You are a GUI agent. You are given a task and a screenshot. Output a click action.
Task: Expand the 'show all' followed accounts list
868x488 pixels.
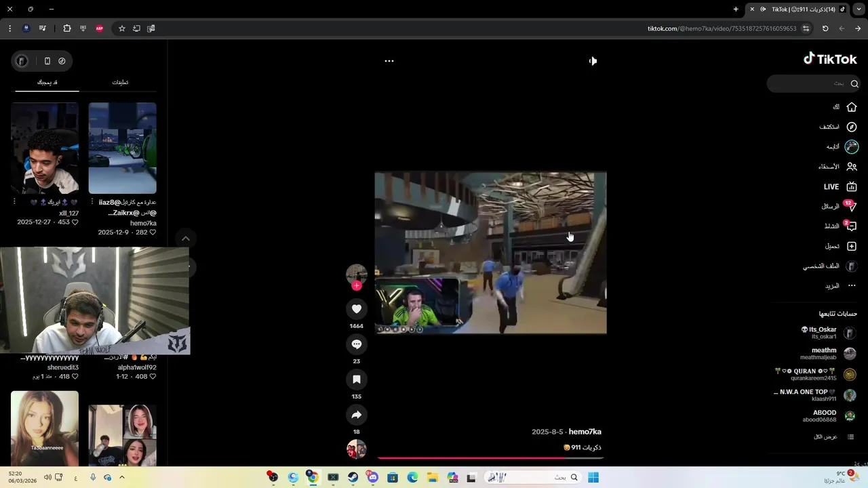point(833,436)
